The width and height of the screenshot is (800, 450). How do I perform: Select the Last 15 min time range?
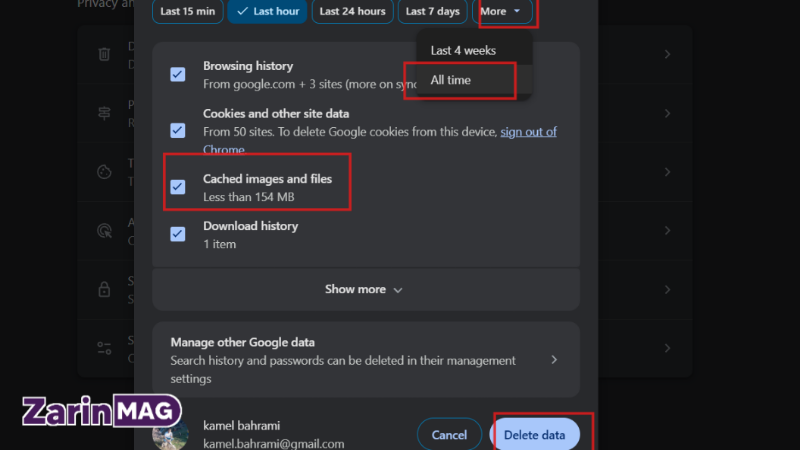(x=187, y=11)
